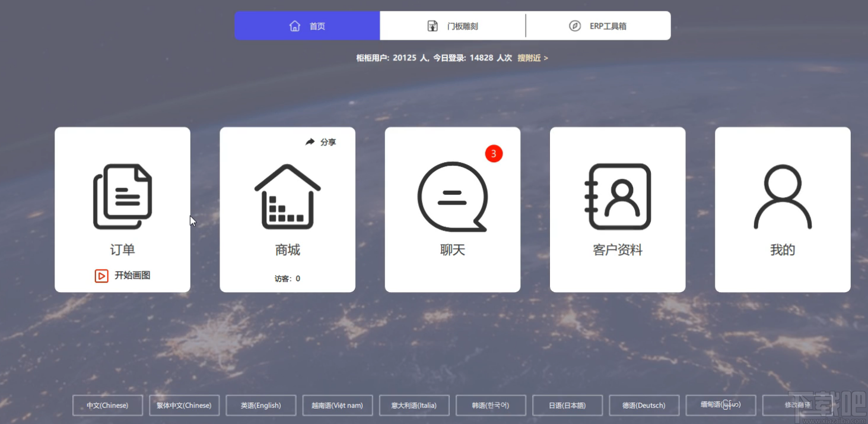Switch language to 英语(English)

pyautogui.click(x=260, y=406)
